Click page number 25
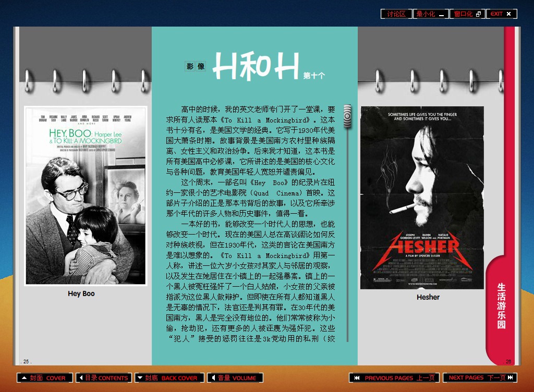Screen dimensions: 534x392 click(x=26, y=361)
